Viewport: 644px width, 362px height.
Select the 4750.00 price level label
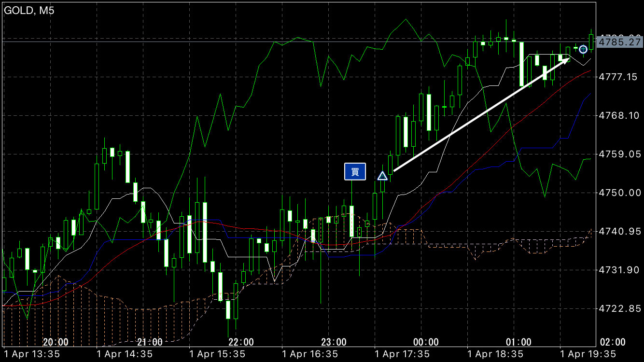point(619,193)
